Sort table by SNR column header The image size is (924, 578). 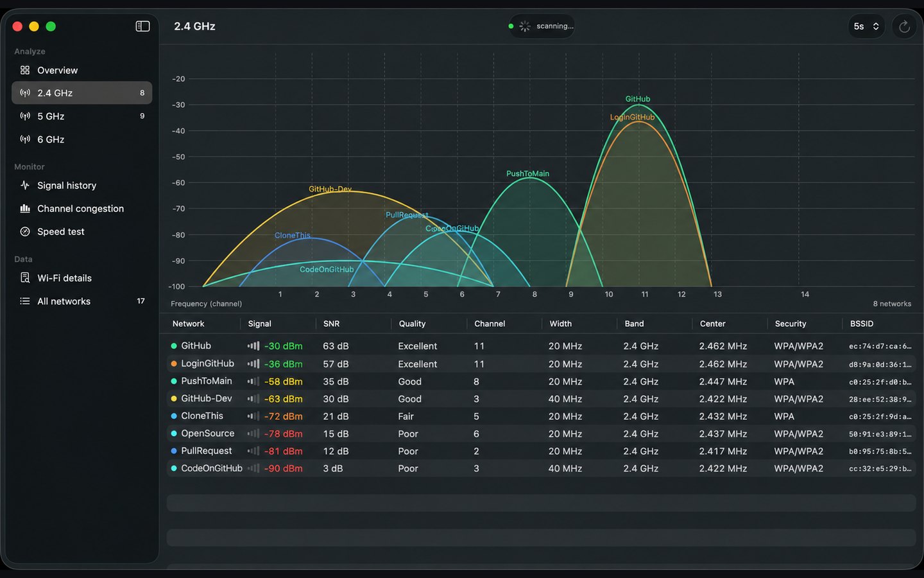pos(331,324)
